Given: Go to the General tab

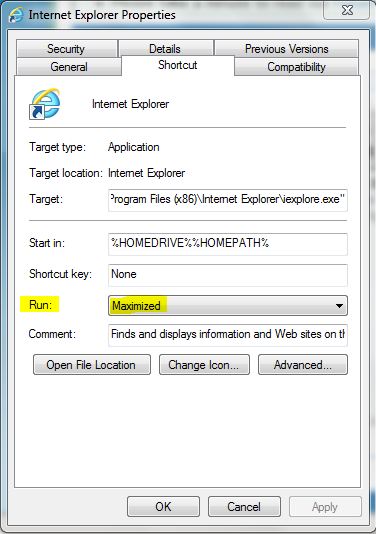Looking at the screenshot, I should click(69, 67).
